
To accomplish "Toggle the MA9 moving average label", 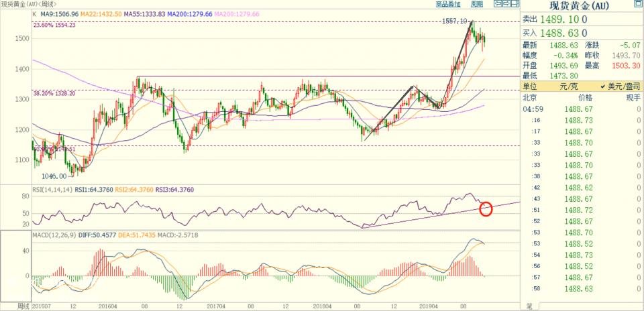I will pos(58,13).
